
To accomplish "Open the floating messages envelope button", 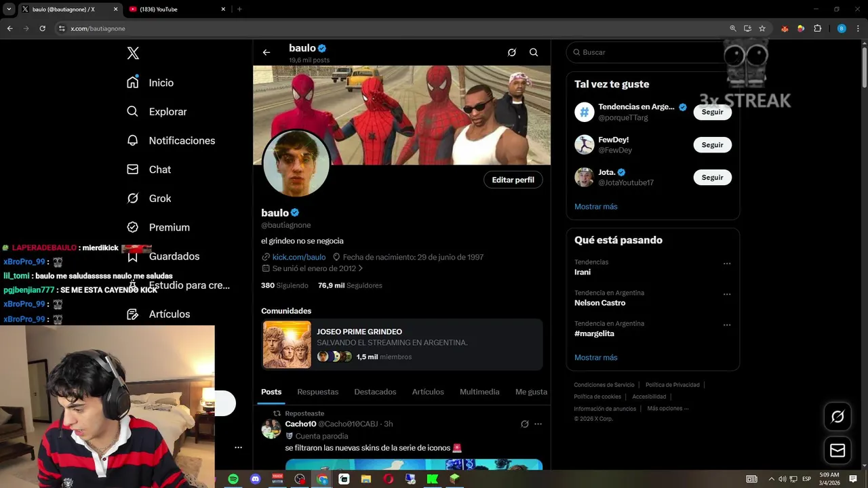I will pyautogui.click(x=837, y=450).
